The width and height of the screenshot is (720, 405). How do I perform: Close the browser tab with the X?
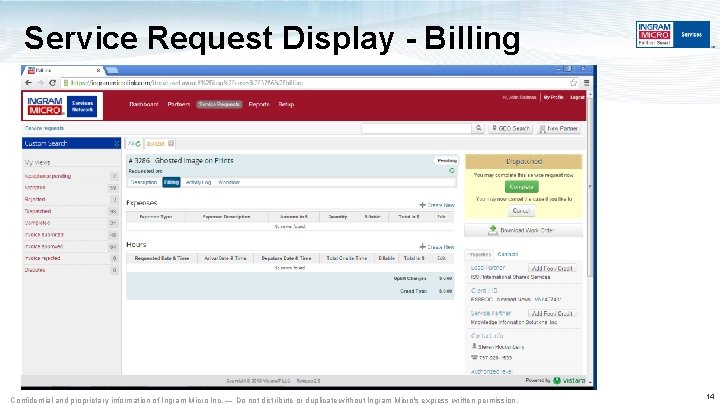[x=98, y=70]
